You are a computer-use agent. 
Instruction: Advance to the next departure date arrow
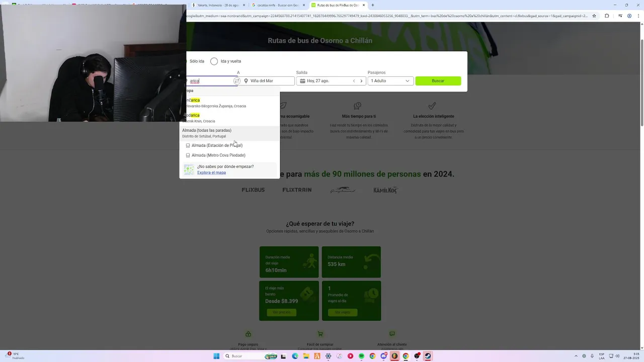point(361,81)
